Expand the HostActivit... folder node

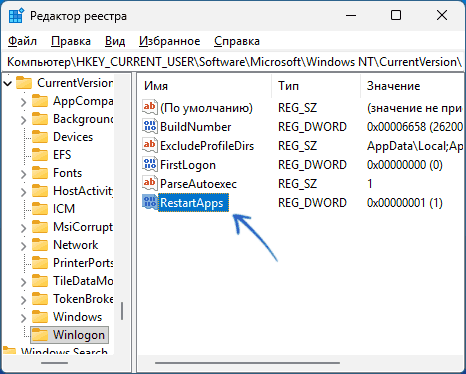tap(23, 191)
